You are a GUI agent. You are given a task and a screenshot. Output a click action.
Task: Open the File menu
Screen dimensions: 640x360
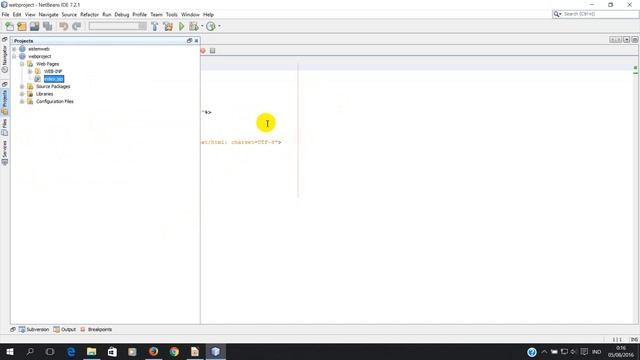click(5, 15)
